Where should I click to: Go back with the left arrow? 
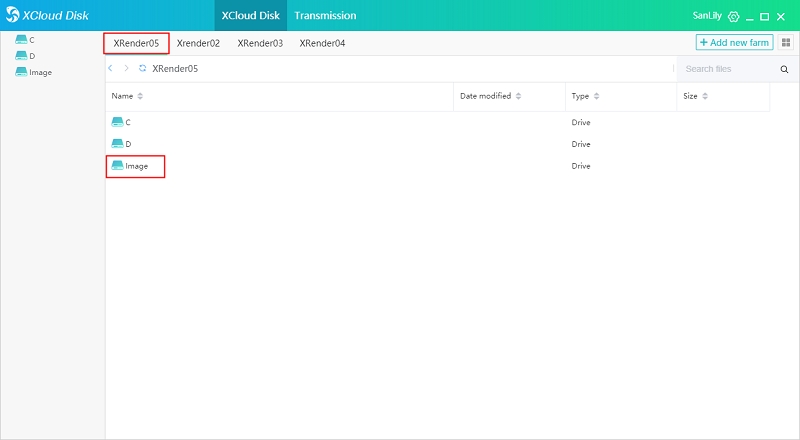110,69
